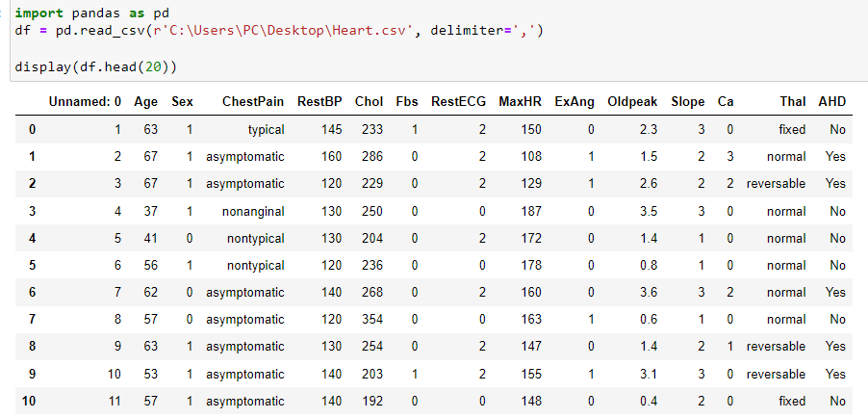
Task: Click Age value 53
Action: pyautogui.click(x=150, y=375)
